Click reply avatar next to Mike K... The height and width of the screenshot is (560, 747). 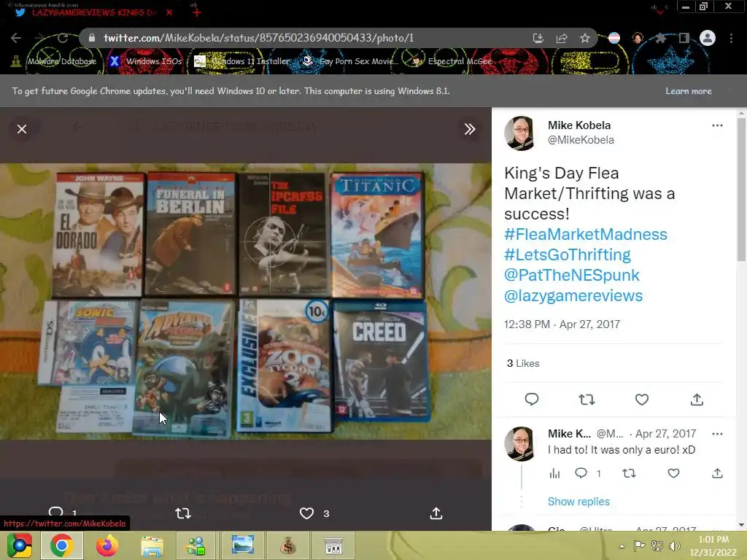520,444
